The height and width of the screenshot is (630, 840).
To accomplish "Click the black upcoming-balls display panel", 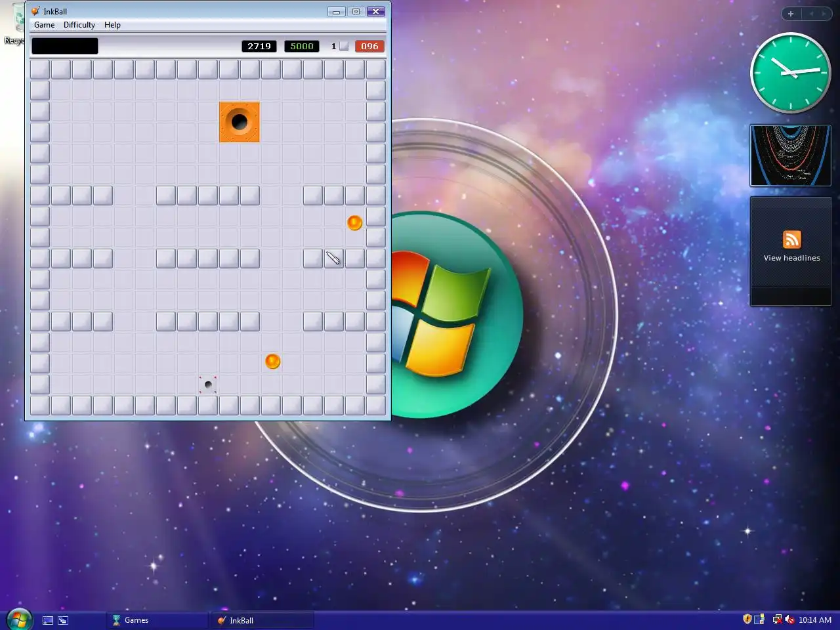I will (65, 46).
